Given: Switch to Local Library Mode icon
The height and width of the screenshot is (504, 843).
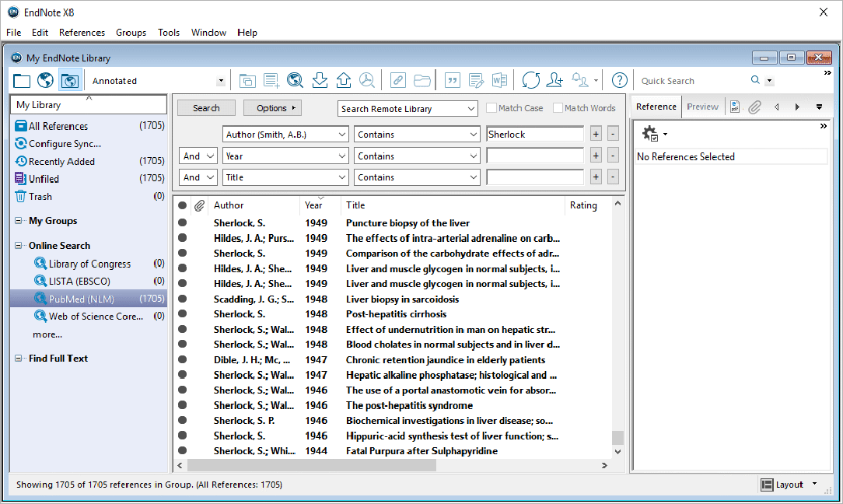Looking at the screenshot, I should pos(22,80).
